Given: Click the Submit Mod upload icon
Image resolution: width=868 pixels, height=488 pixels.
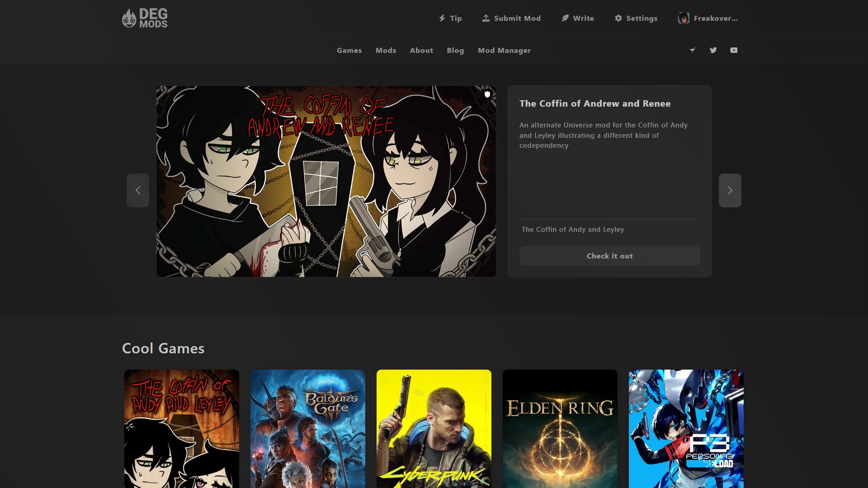Looking at the screenshot, I should pos(486,18).
